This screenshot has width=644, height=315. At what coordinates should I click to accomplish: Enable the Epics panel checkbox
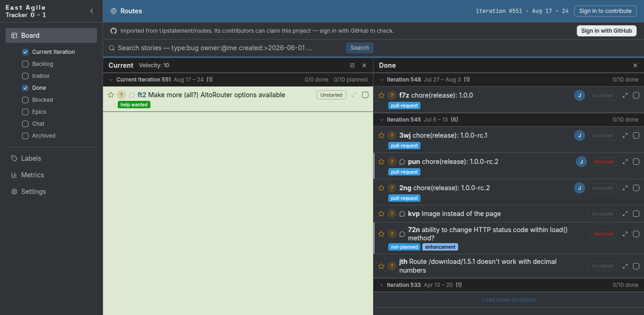tap(25, 112)
